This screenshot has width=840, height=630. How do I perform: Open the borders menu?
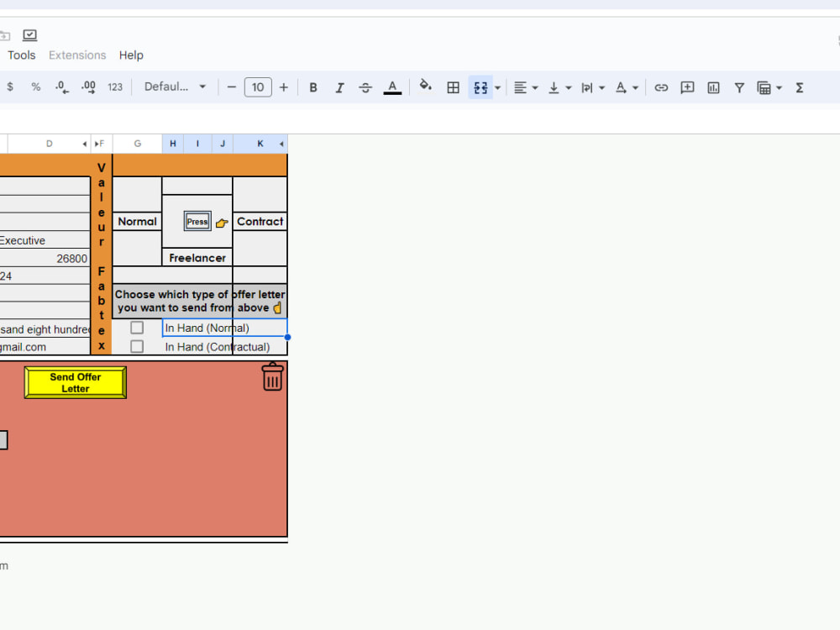tap(454, 87)
